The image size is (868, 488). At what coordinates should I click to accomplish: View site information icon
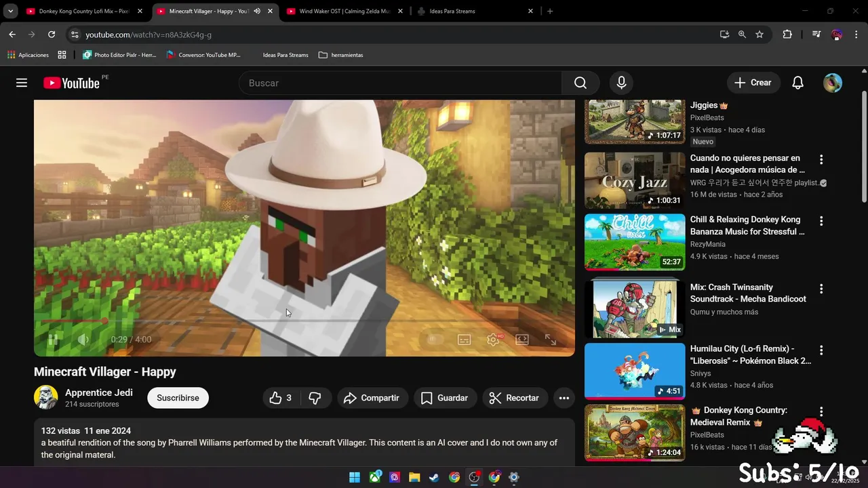click(x=75, y=35)
